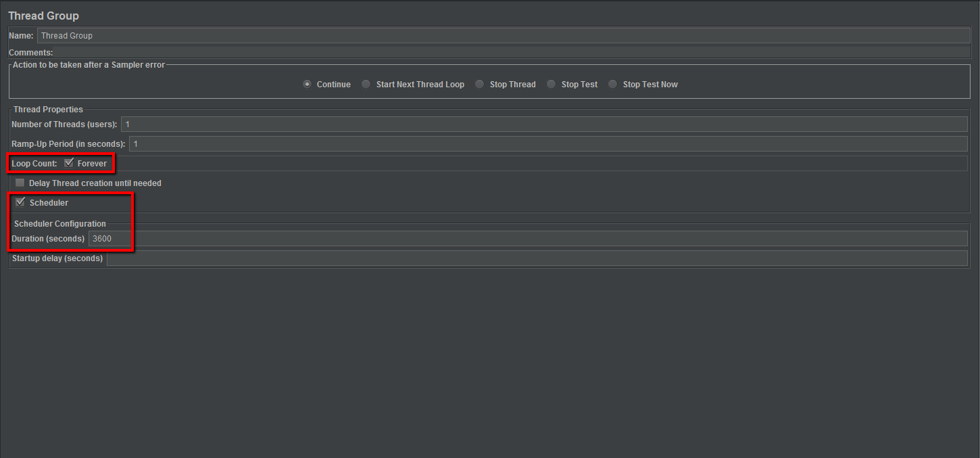This screenshot has width=980, height=458.
Task: Click the Name field containing Thread Group
Action: [503, 36]
